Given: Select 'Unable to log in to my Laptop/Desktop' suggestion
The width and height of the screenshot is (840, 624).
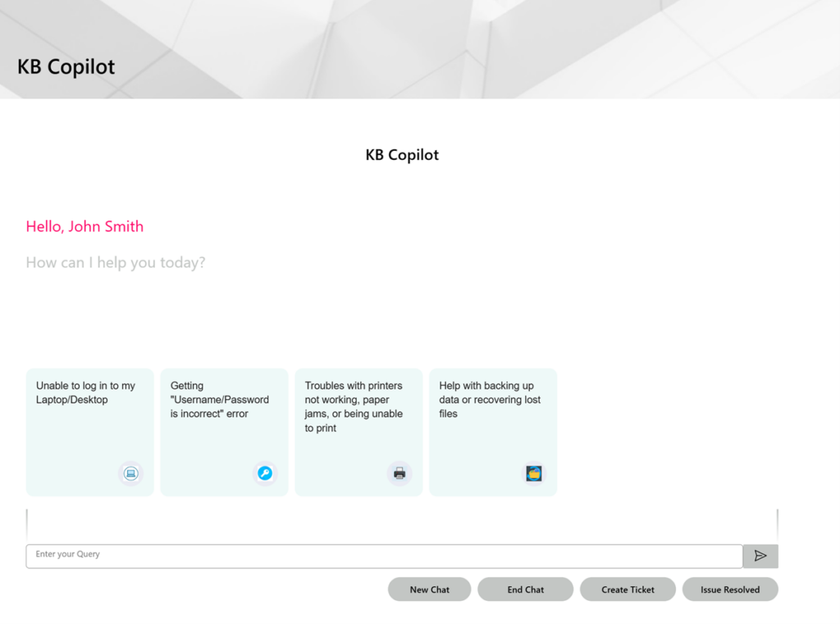Looking at the screenshot, I should [x=90, y=432].
